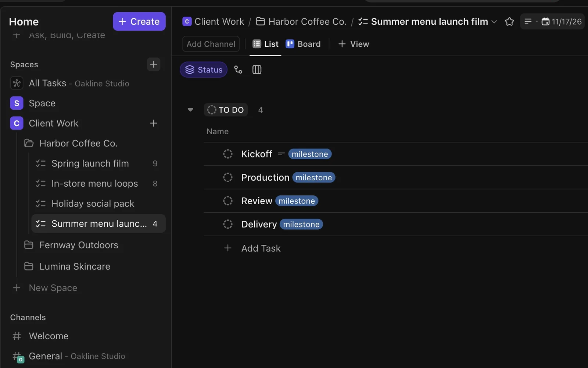Add a new Space with plus icon beside Spaces
The image size is (588, 368).
154,64
